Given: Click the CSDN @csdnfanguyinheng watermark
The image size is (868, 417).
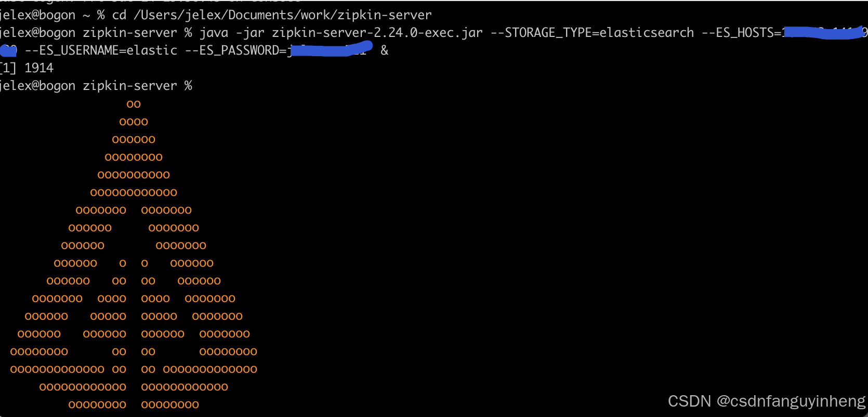Looking at the screenshot, I should [766, 401].
